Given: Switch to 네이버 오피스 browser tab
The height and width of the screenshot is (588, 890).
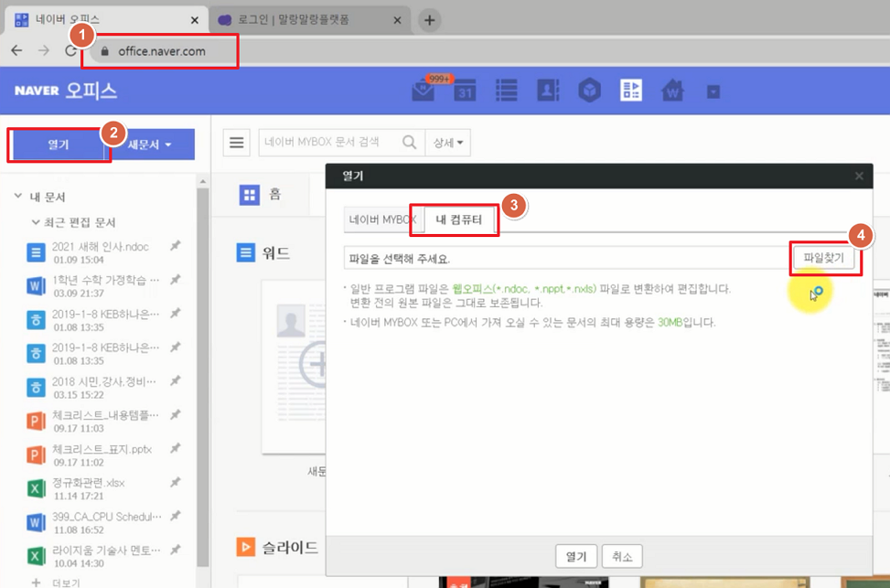Looking at the screenshot, I should point(106,20).
